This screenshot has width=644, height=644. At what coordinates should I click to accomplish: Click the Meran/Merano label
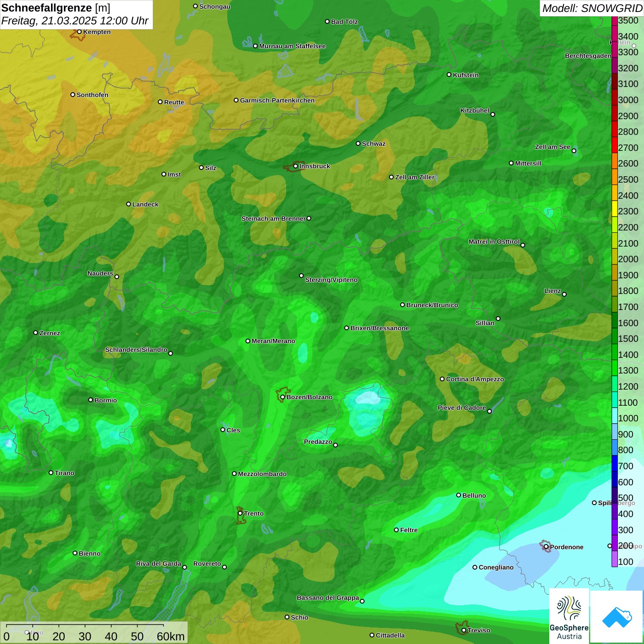click(273, 341)
